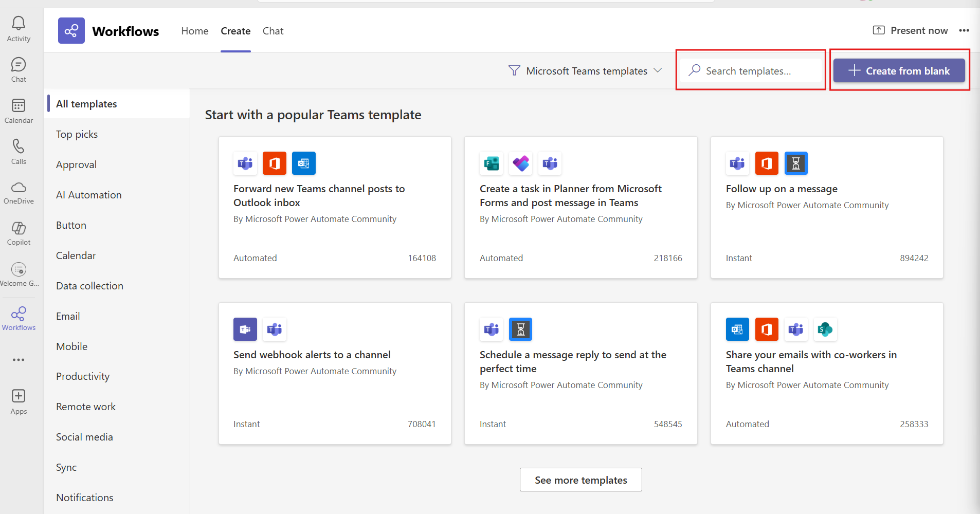Open Send webhook alerts to a channel template
The image size is (980, 514).
click(x=335, y=374)
